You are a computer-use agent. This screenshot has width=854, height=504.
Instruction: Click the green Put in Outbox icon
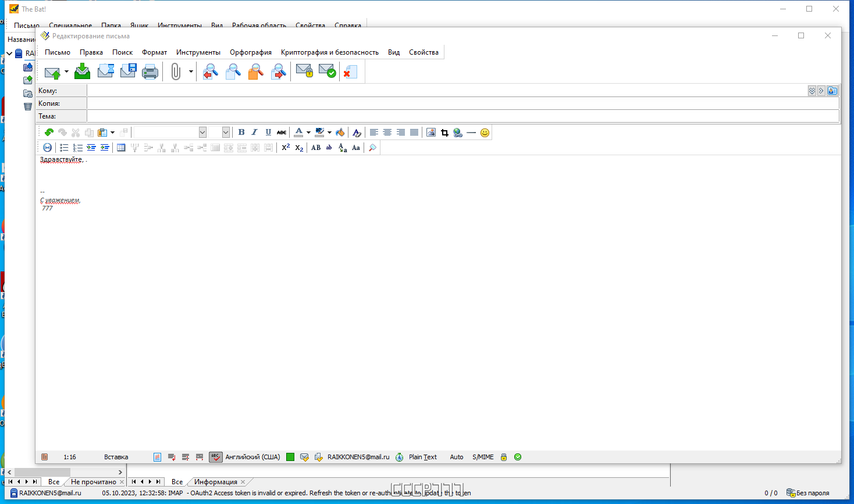coord(83,72)
